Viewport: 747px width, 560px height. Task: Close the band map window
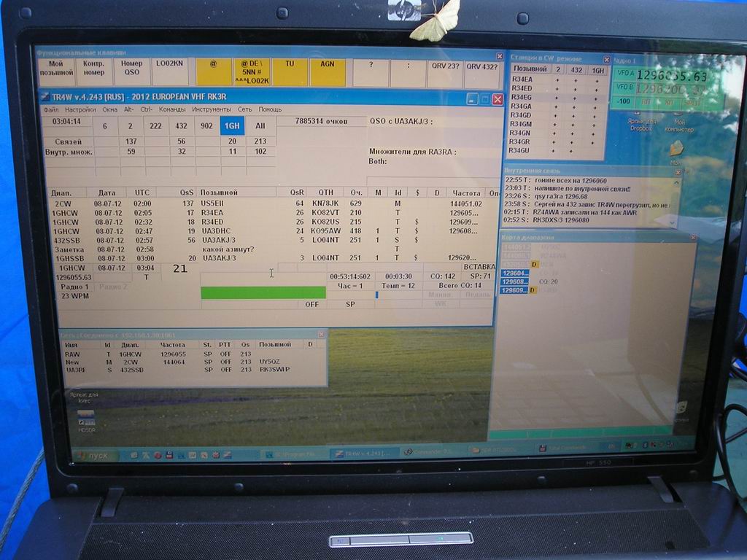click(692, 237)
